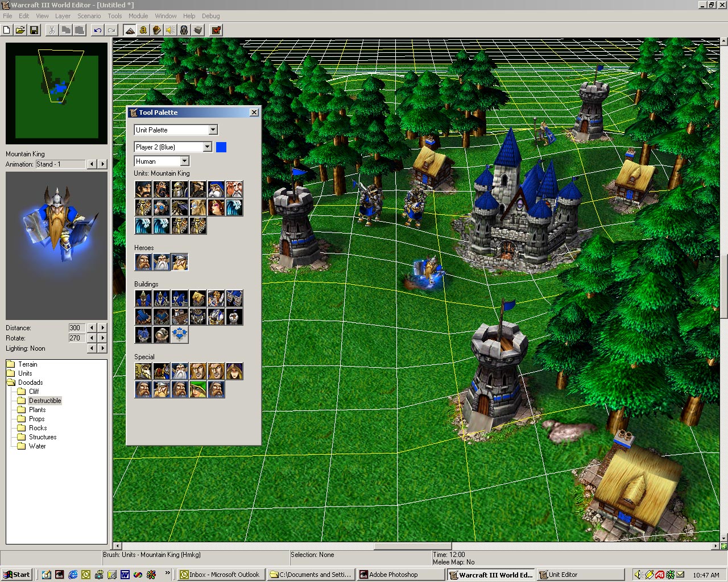This screenshot has width=728, height=582.
Task: Open the Unit Palette type dropdown
Action: tap(176, 130)
